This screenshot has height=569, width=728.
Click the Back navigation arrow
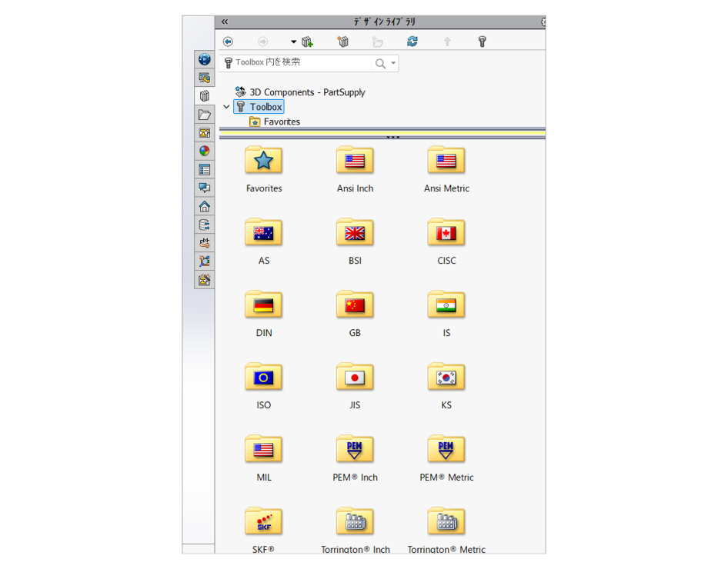coord(228,42)
